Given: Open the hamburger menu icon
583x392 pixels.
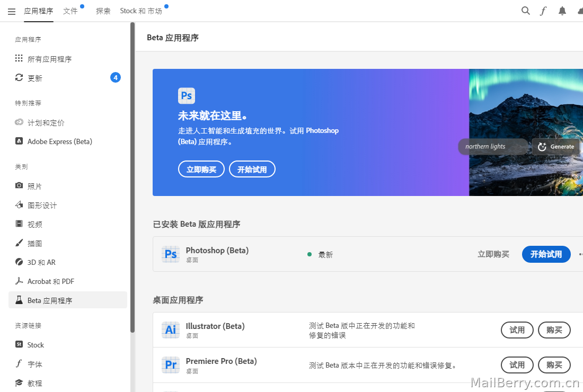Looking at the screenshot, I should [x=12, y=12].
